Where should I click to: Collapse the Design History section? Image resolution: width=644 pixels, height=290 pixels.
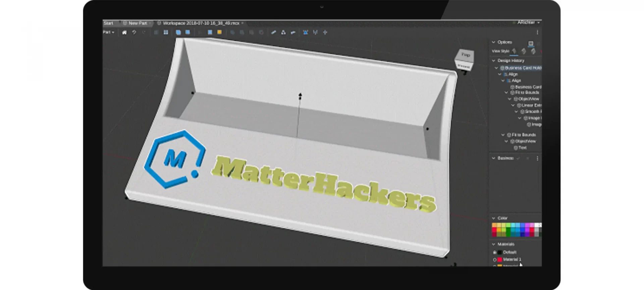point(493,61)
